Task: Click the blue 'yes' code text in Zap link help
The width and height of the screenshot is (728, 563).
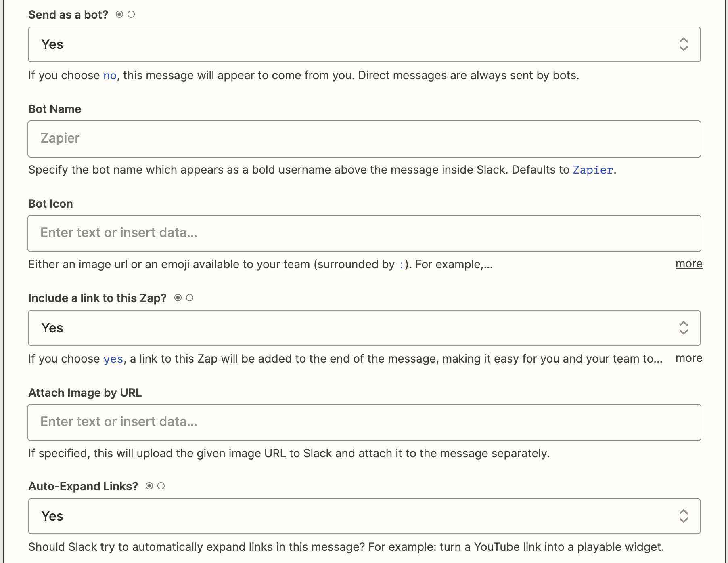Action: (113, 359)
